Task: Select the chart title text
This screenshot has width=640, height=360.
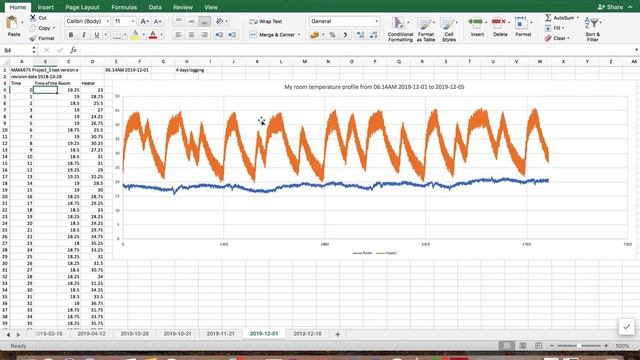Action: [x=374, y=87]
